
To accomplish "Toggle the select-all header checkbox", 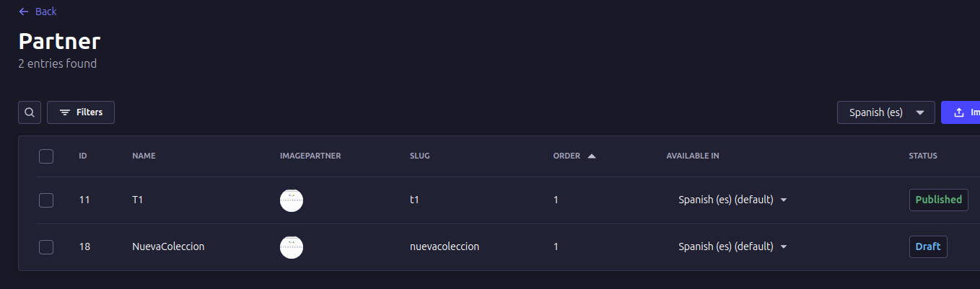I will click(46, 156).
